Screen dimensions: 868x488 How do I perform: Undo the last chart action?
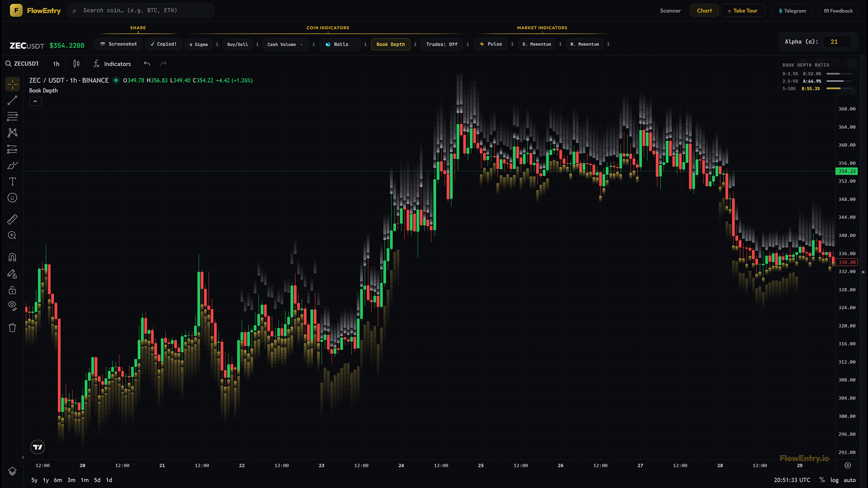[x=147, y=64]
